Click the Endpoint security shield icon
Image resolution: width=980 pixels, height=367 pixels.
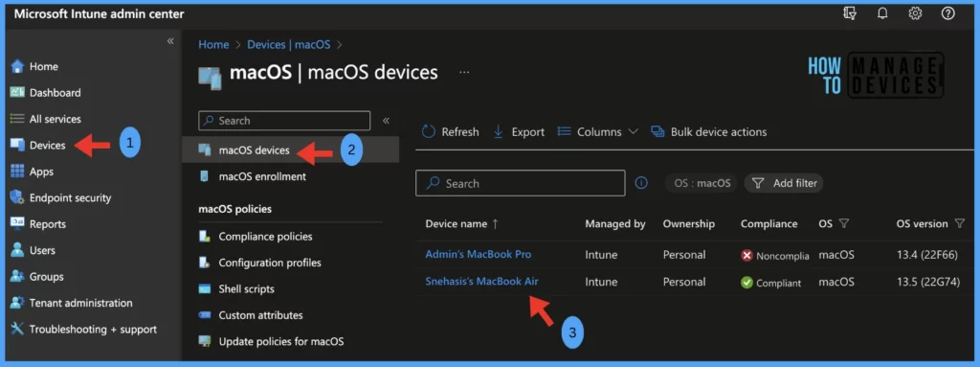[17, 198]
